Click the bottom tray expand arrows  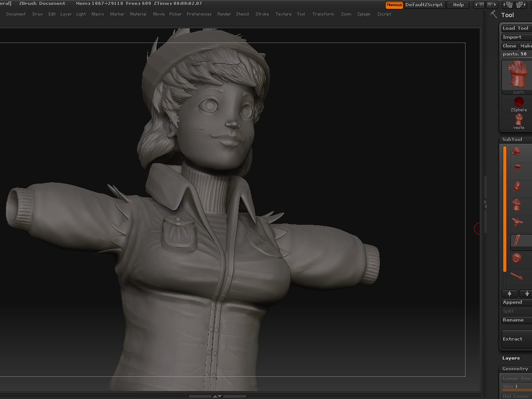(x=217, y=396)
